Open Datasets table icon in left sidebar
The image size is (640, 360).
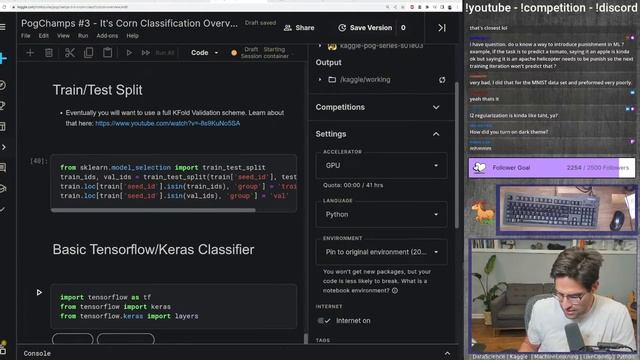tap(2, 127)
